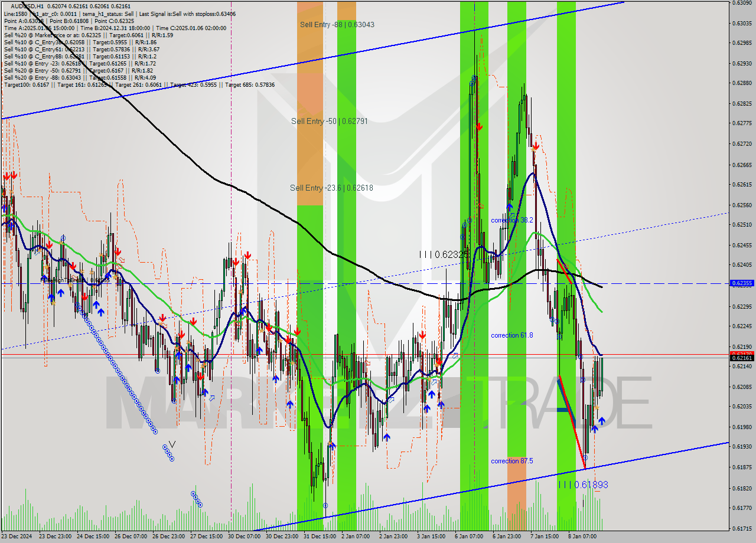The height and width of the screenshot is (543, 756).
Task: Click the 'Sell Entry -50 | 0.62791' chart label
Action: 330,121
